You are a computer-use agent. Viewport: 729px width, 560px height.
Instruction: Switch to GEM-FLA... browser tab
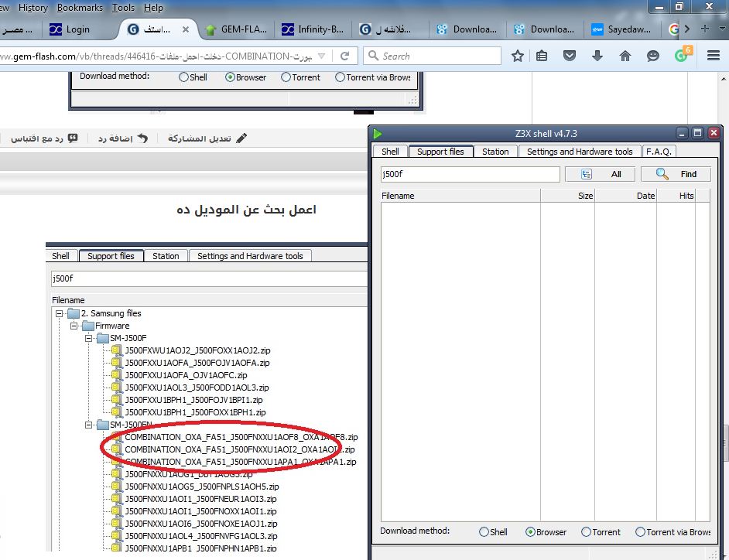pos(236,29)
